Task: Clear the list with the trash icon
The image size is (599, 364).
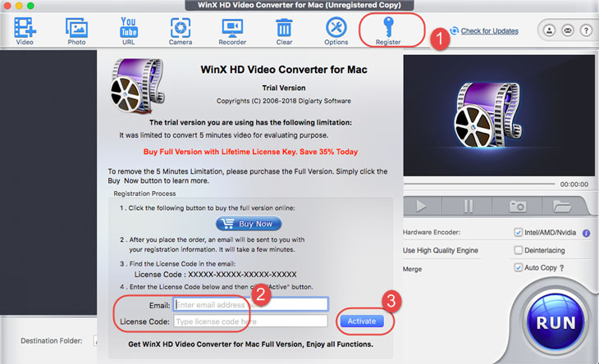Action: click(x=284, y=30)
